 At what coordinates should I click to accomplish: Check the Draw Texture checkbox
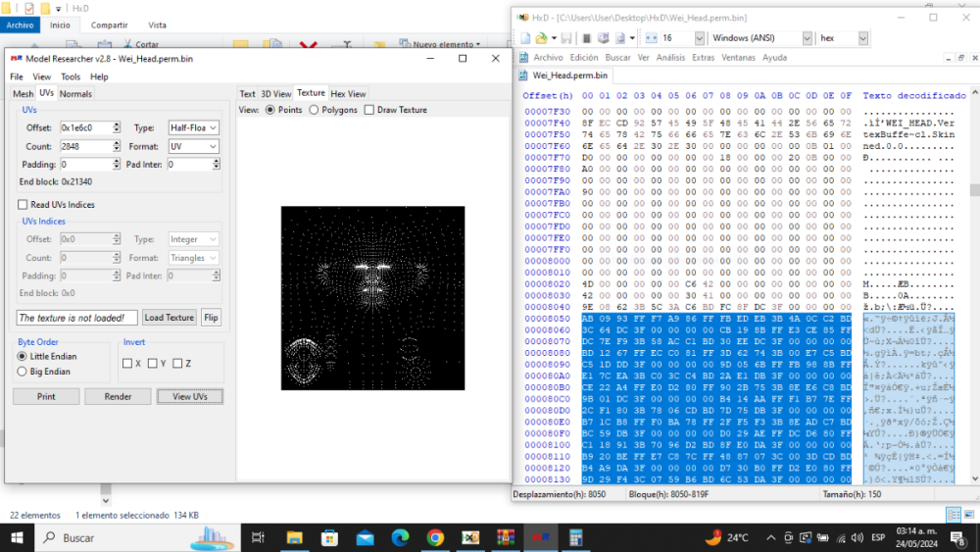[369, 110]
